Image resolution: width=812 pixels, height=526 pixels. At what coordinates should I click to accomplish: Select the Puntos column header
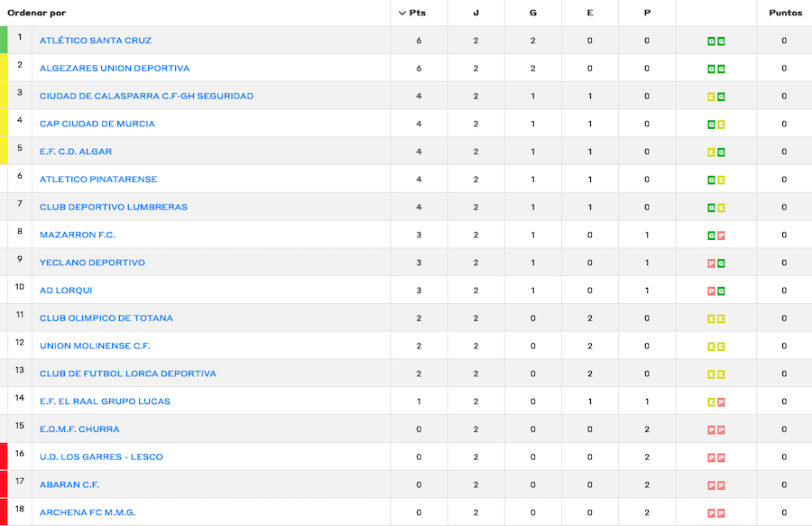(784, 14)
